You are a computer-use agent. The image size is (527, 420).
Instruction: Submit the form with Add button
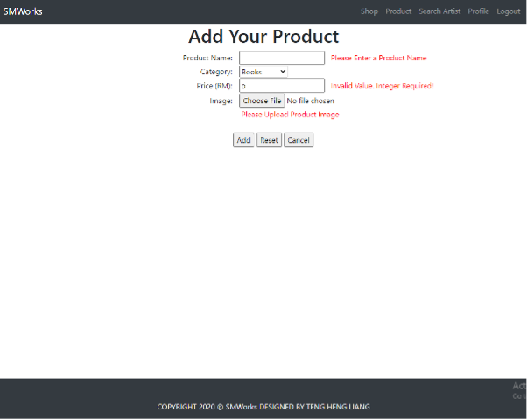pos(243,140)
